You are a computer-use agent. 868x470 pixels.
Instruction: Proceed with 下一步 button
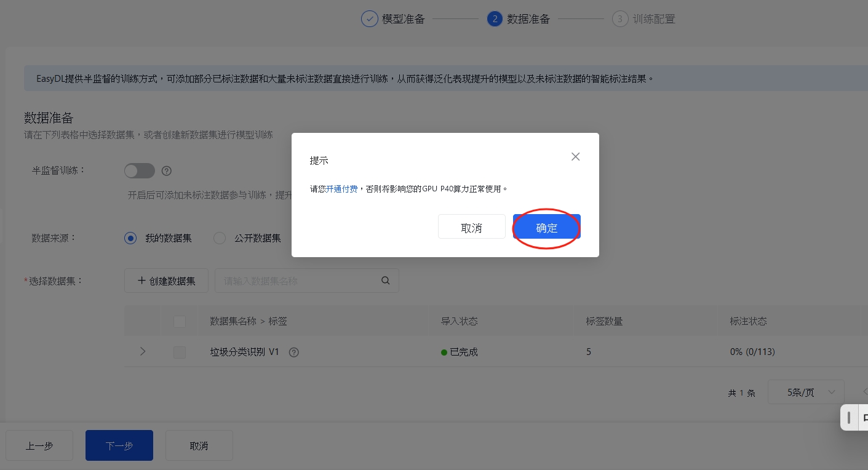[x=119, y=445]
